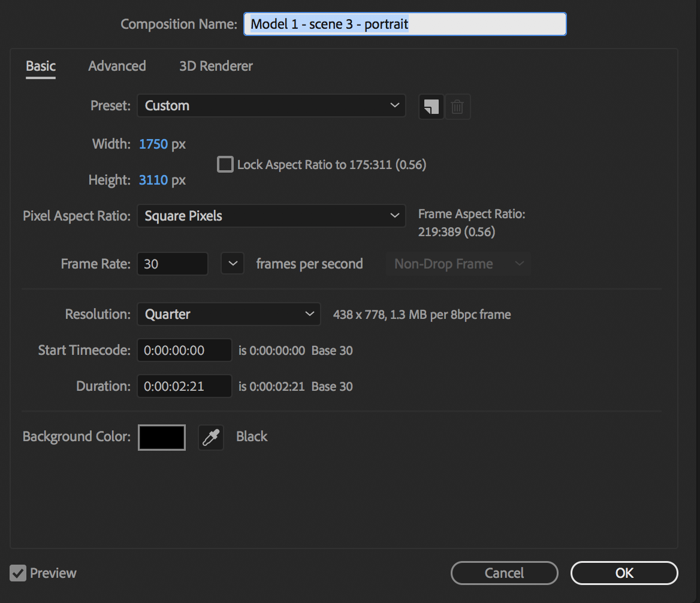Click into the Composition Name field
700x603 pixels.
tap(405, 25)
